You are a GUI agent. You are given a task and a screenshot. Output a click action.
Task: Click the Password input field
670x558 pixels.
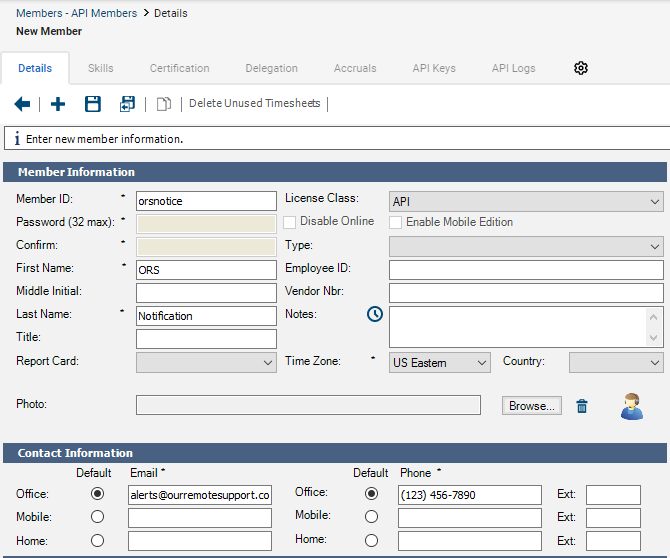(x=206, y=224)
